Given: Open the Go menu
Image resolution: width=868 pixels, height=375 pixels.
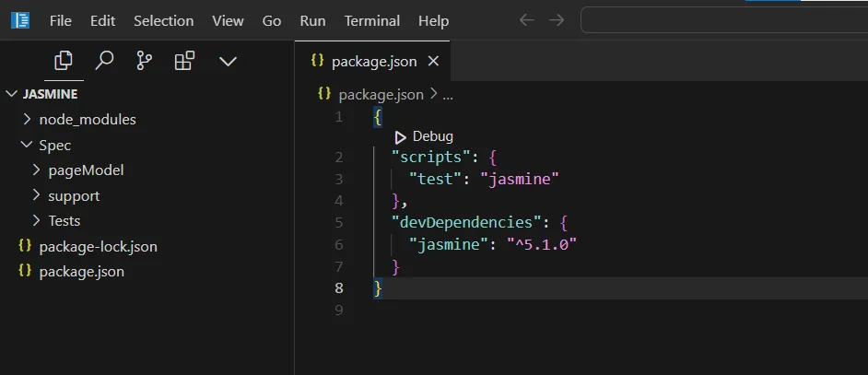Looking at the screenshot, I should pyautogui.click(x=271, y=21).
